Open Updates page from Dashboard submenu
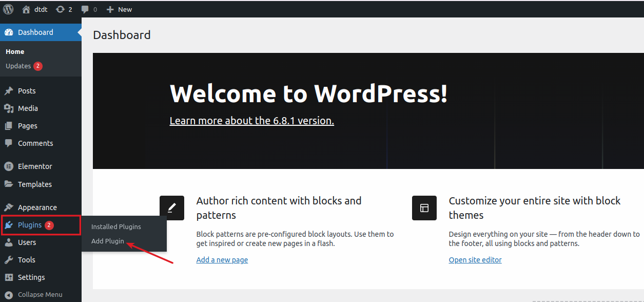This screenshot has height=302, width=644. (x=19, y=66)
